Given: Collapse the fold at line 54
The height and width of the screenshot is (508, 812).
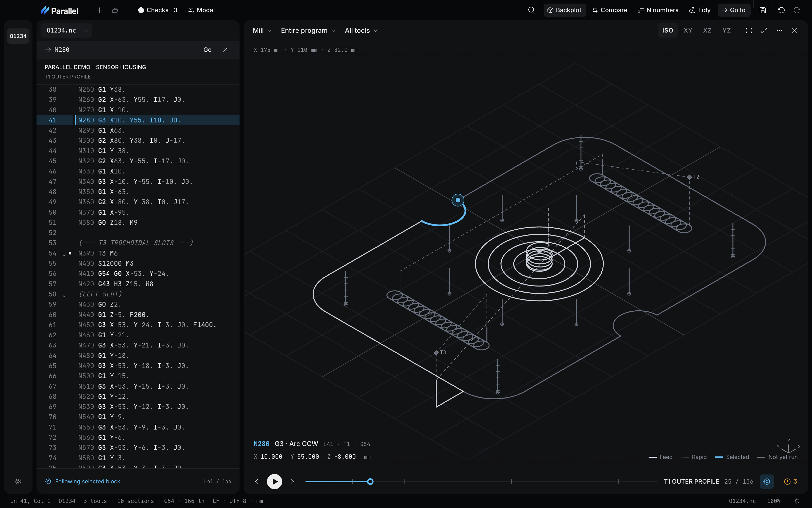Looking at the screenshot, I should pos(64,254).
